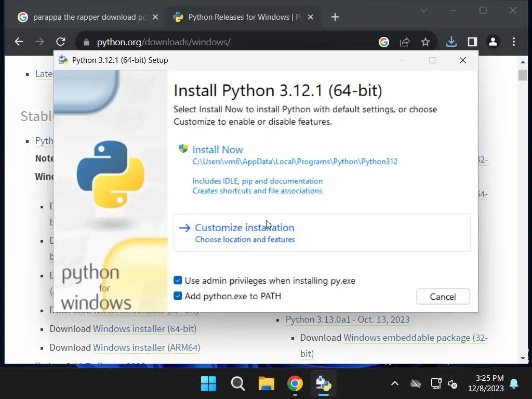This screenshot has width=532, height=399.
Task: Click the Google icon in address bar
Action: pos(384,42)
